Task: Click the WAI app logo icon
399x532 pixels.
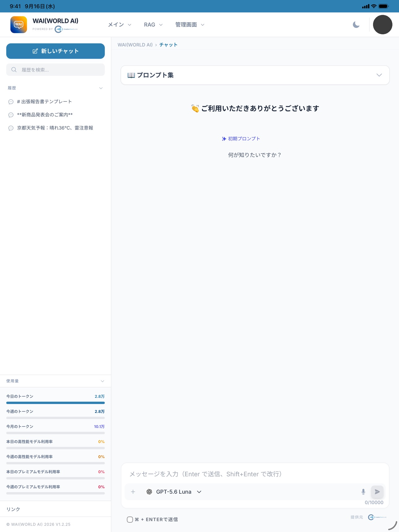Action: (x=19, y=24)
